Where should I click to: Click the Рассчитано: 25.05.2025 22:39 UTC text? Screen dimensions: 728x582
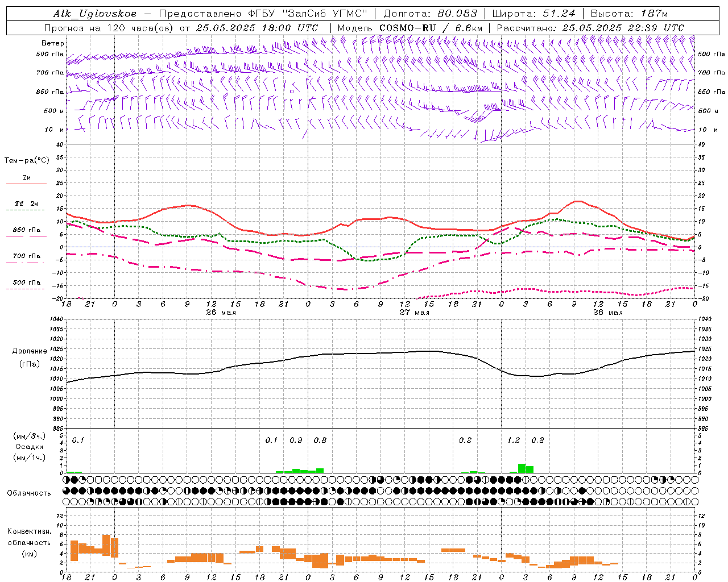tap(590, 28)
